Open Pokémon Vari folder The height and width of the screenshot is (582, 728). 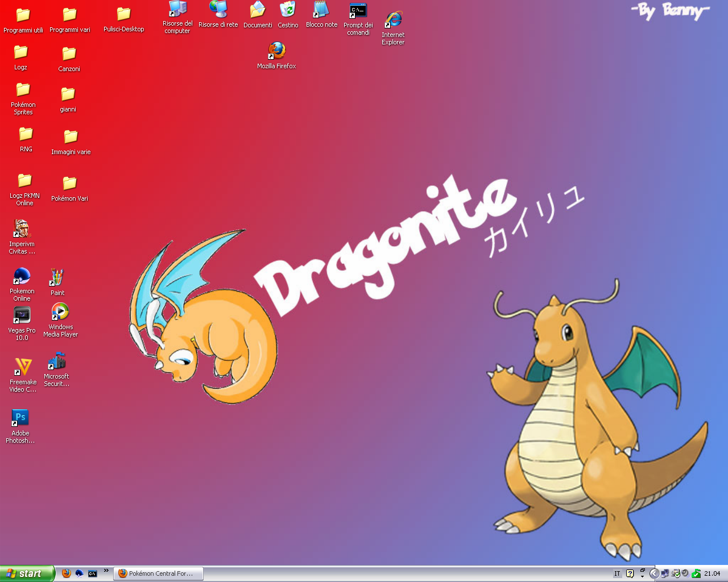click(69, 189)
